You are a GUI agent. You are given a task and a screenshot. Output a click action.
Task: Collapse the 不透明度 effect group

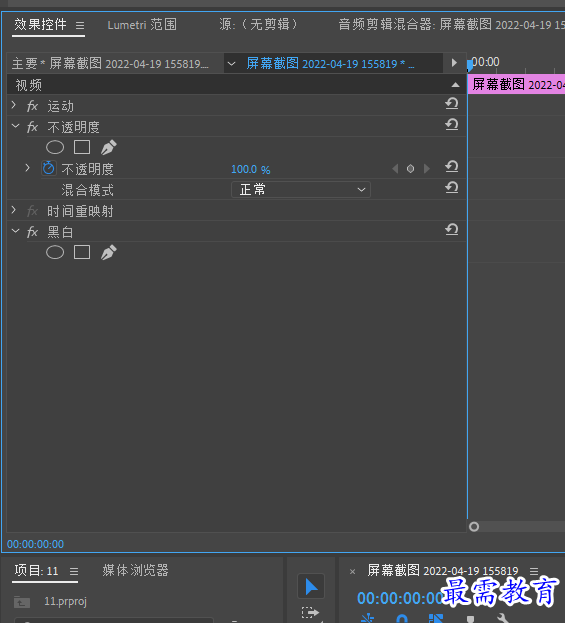tap(15, 126)
